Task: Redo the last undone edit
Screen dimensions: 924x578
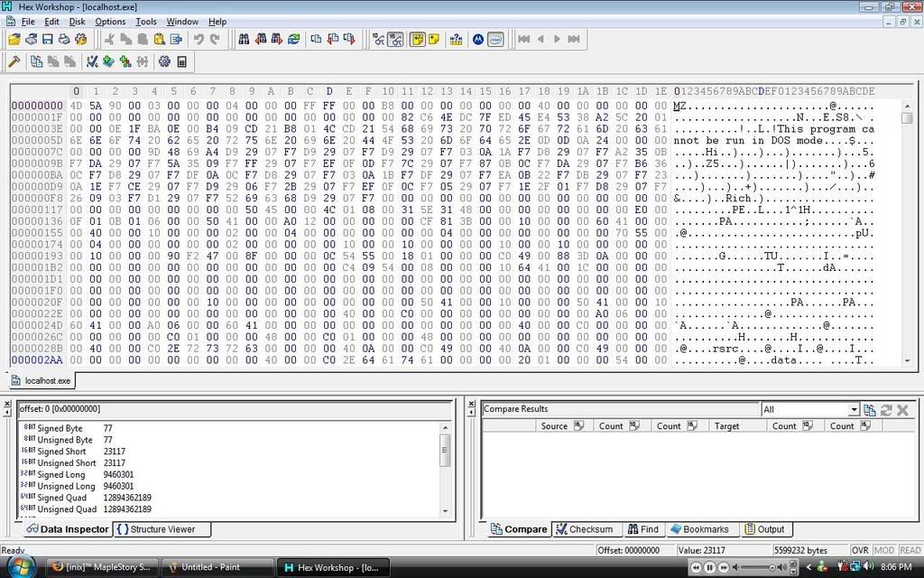Action: coord(215,40)
